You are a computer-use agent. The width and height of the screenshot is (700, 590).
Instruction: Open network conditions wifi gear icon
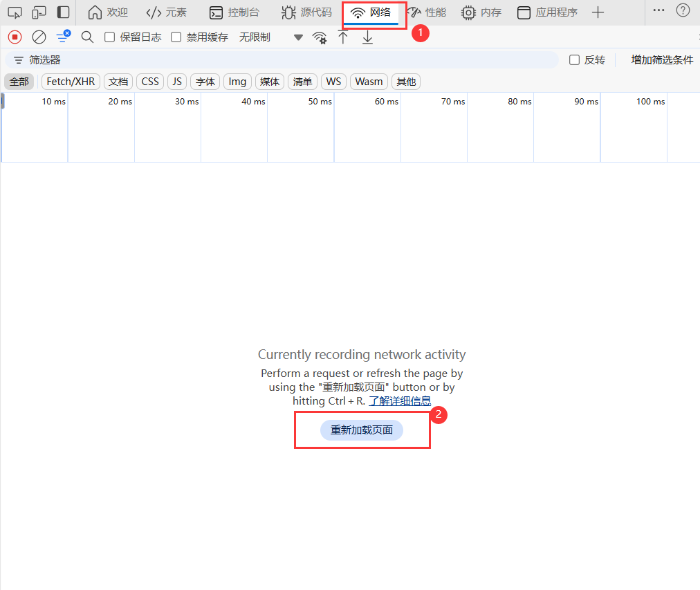[x=319, y=37]
